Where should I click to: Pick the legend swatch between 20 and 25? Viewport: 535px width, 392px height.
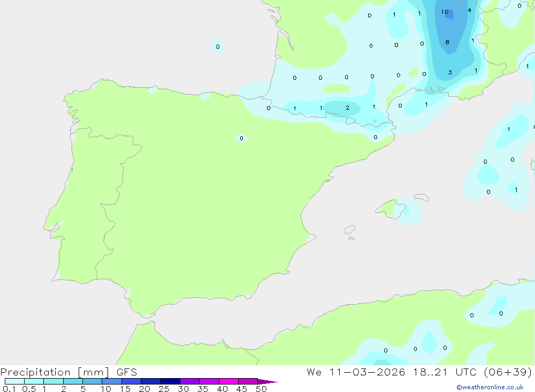(x=150, y=381)
